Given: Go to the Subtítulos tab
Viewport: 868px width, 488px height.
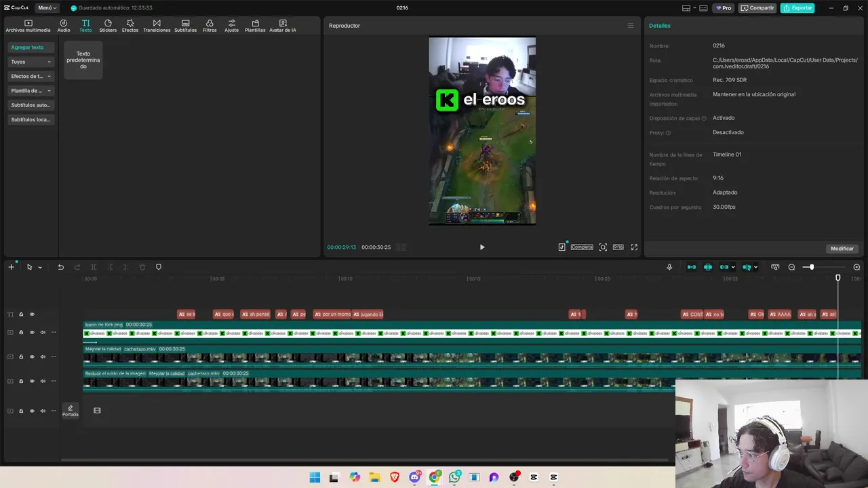Looking at the screenshot, I should point(185,26).
